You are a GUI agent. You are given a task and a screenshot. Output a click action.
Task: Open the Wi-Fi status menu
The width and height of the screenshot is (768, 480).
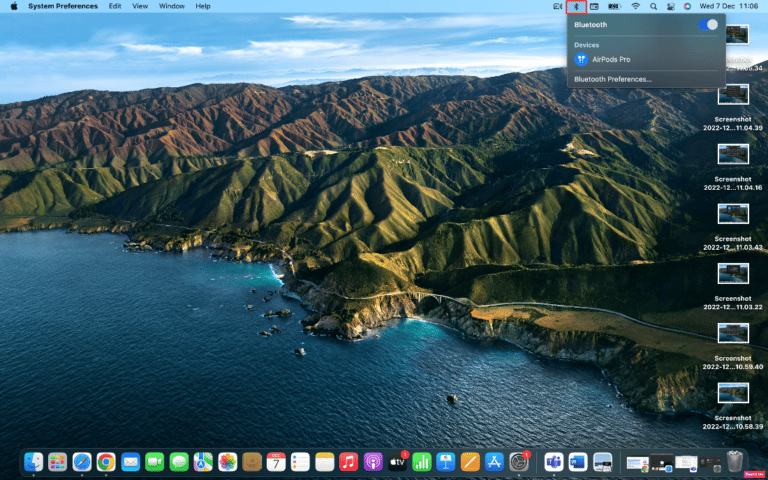[635, 6]
